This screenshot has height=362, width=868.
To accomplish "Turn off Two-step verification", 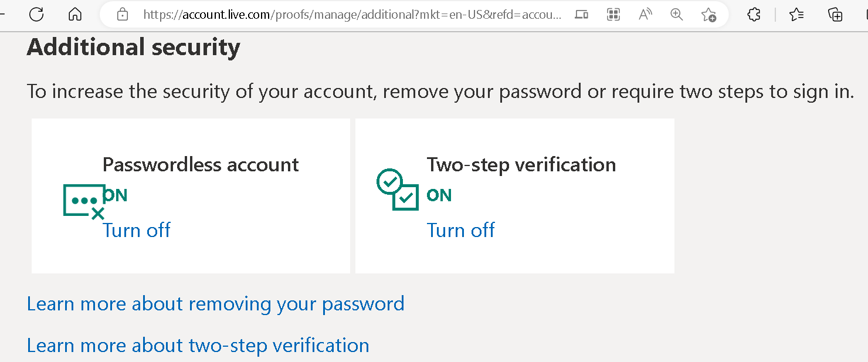I will click(461, 230).
